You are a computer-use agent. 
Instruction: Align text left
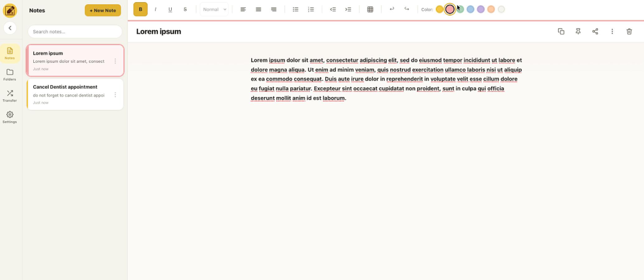pos(243,9)
